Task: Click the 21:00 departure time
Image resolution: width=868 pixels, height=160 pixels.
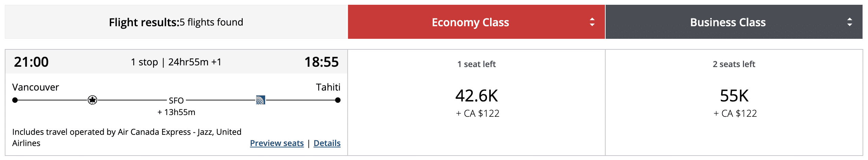Action: coord(31,62)
